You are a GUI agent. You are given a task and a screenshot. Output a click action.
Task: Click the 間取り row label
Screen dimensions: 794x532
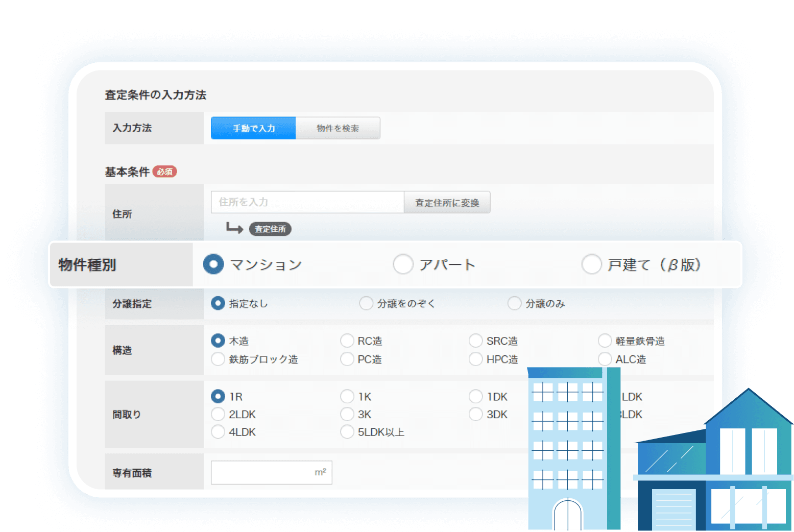pyautogui.click(x=127, y=415)
